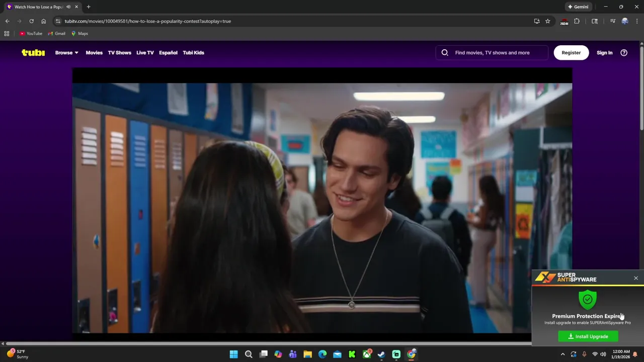The height and width of the screenshot is (362, 644).
Task: Open the Chrome apps grid icon
Action: [7, 34]
